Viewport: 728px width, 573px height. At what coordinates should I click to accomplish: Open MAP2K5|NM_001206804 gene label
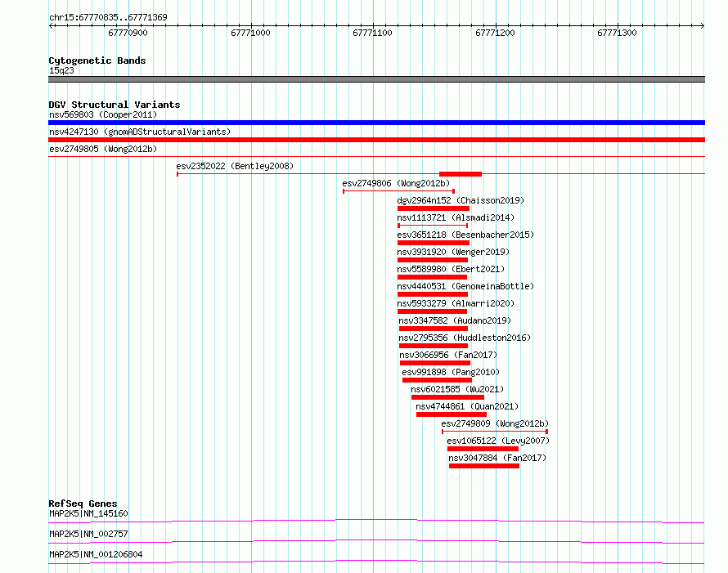point(96,554)
